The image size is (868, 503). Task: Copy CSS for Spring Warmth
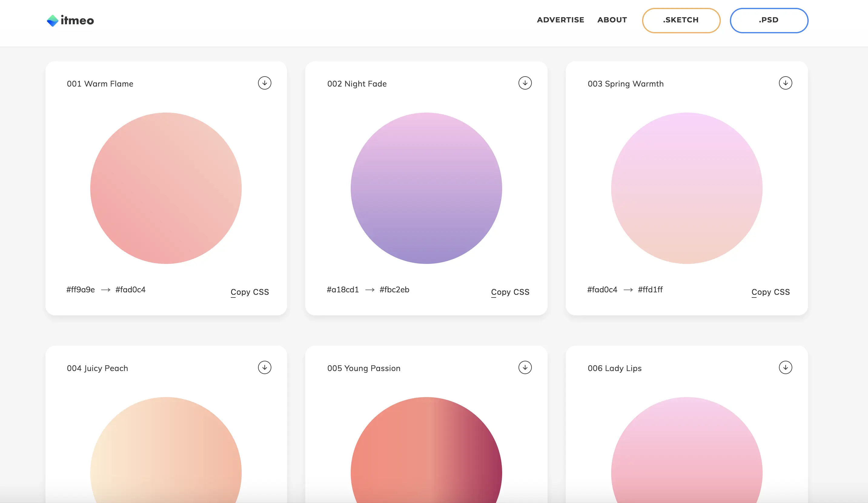coord(770,292)
